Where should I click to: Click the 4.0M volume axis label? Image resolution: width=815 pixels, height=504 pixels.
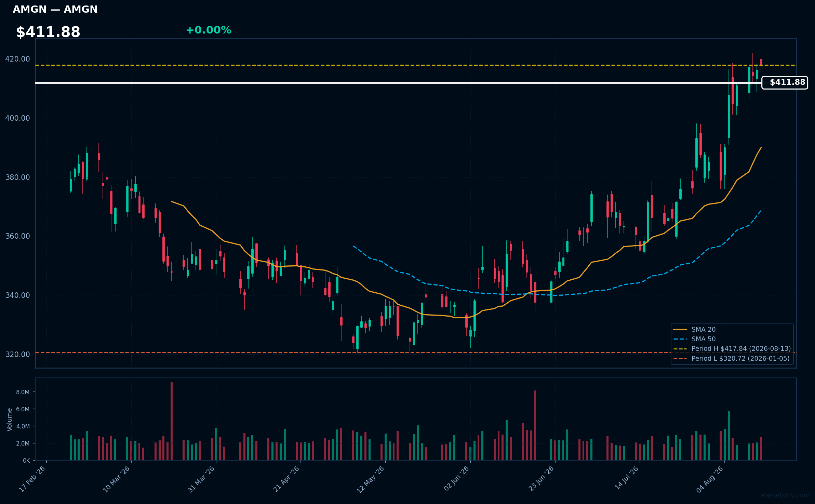[23, 426]
